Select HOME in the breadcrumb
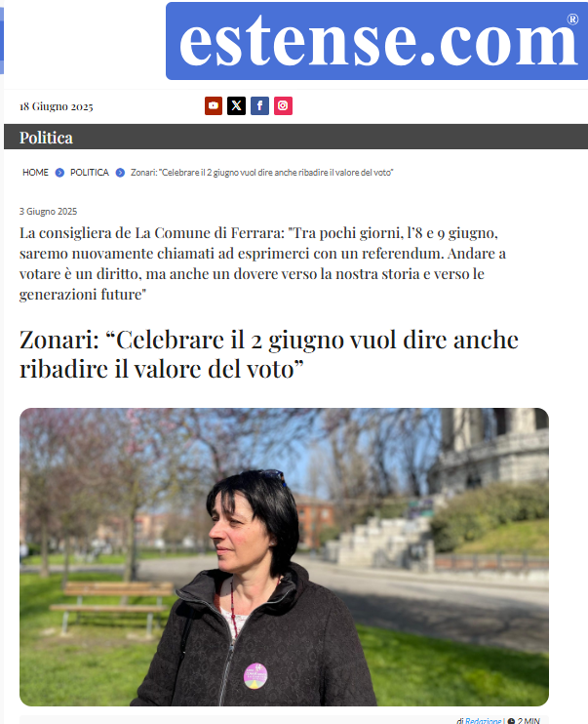Screen dimensions: 588x724 [x=35, y=173]
